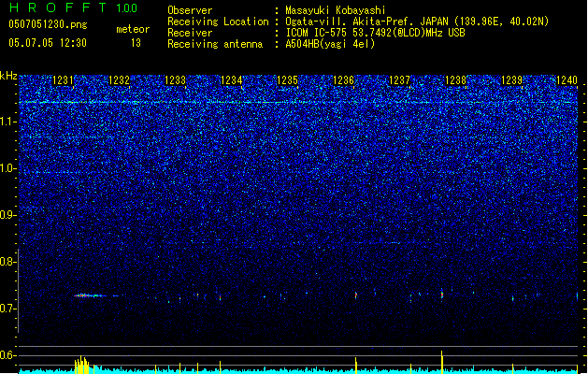Click the 0.6 kHz axis label
This screenshot has height=374, width=588.
[x=7, y=355]
